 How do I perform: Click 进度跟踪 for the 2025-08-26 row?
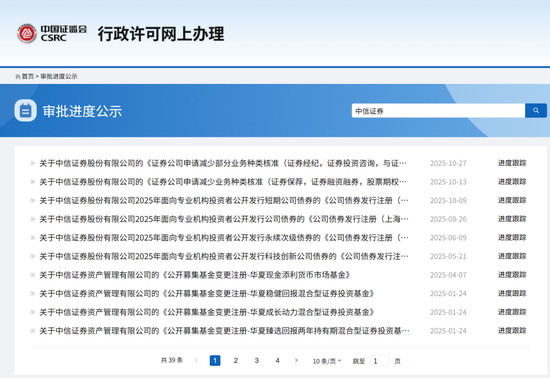[x=512, y=218]
